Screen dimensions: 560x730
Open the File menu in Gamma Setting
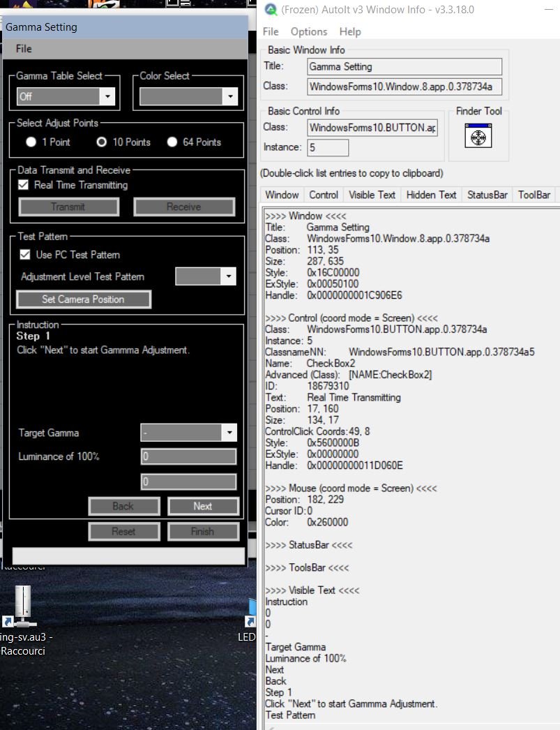coord(24,49)
